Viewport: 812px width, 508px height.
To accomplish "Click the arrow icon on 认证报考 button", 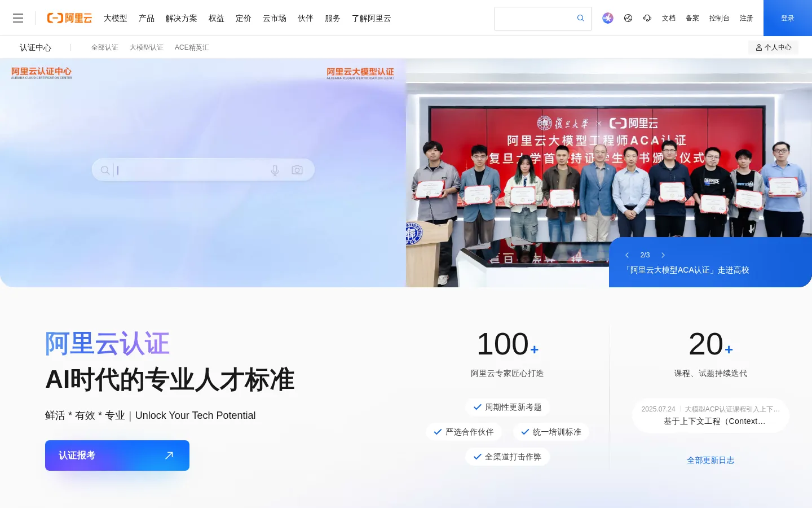I will (169, 456).
